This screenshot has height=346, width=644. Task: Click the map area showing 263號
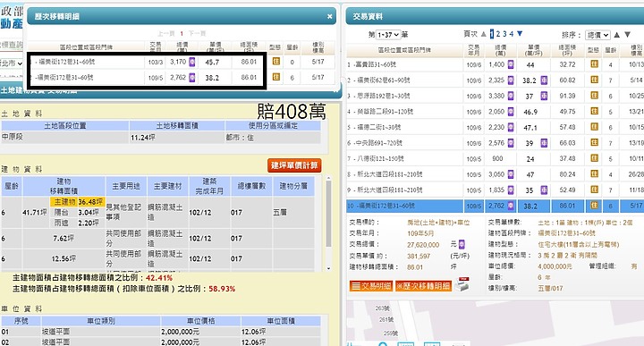pyautogui.click(x=383, y=308)
